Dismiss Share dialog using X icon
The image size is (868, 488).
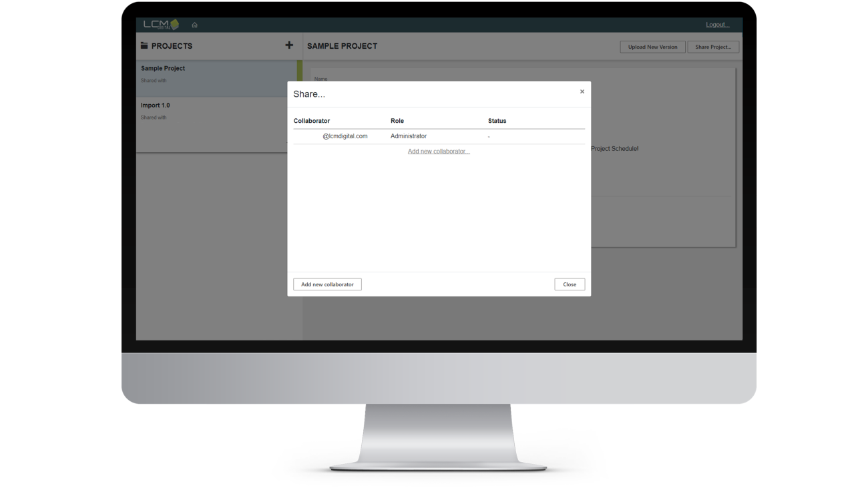tap(582, 91)
